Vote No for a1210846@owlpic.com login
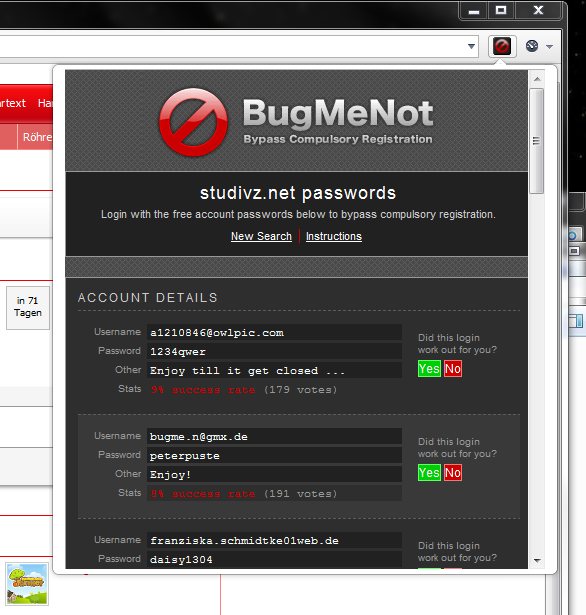The image size is (586, 615). (x=453, y=369)
